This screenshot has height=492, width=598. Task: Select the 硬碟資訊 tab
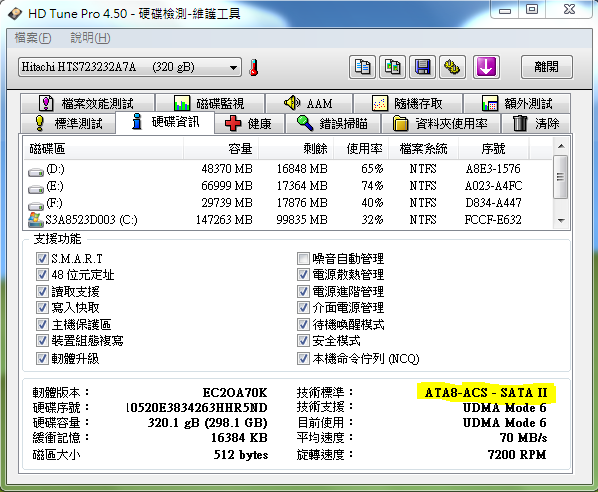[165, 122]
